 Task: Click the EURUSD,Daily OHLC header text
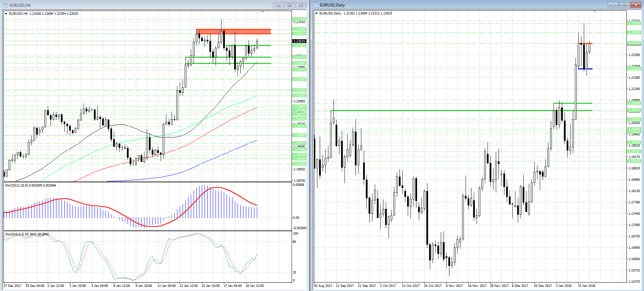pyautogui.click(x=356, y=13)
